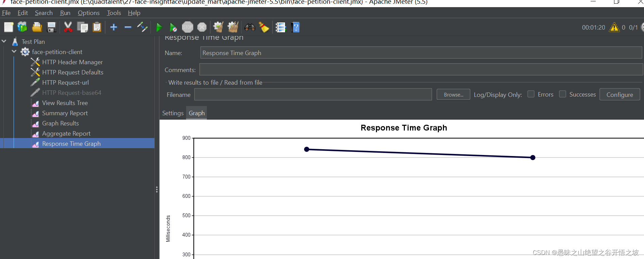Collapse the Test Plan tree node
Image resolution: width=644 pixels, height=259 pixels.
[x=4, y=41]
